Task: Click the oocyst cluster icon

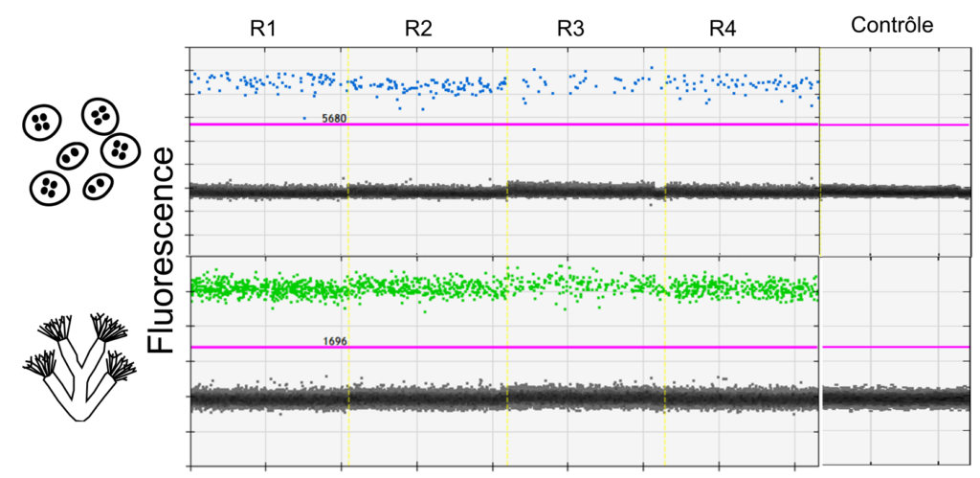Action: pyautogui.click(x=80, y=153)
